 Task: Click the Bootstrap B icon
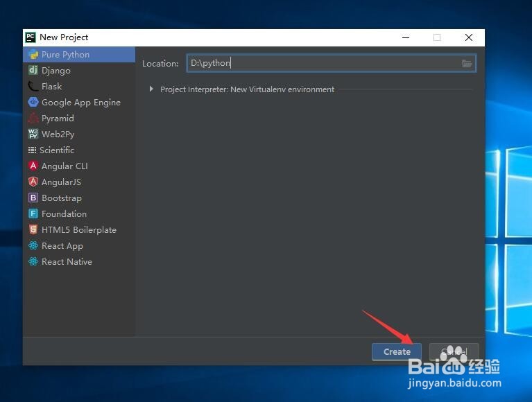pyautogui.click(x=33, y=198)
